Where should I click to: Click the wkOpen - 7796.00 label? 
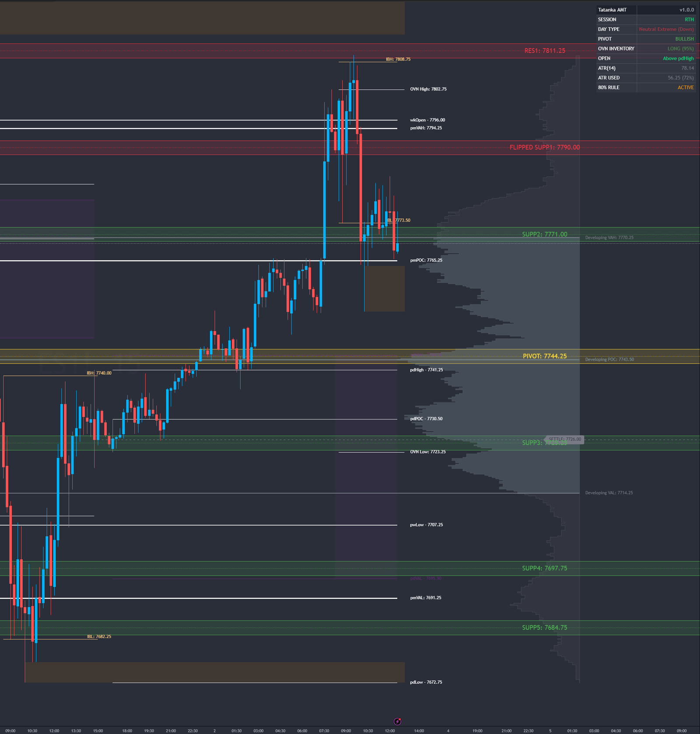(x=427, y=120)
